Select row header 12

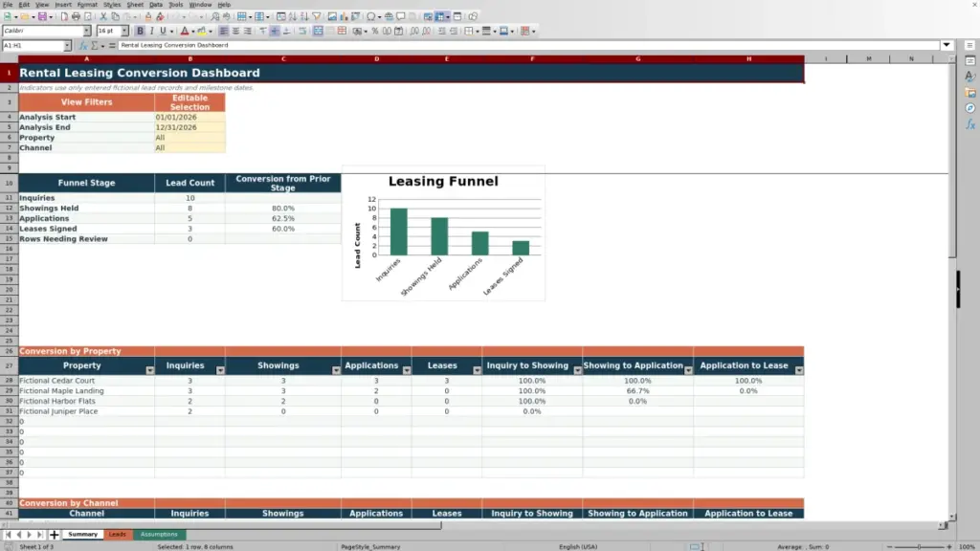tap(9, 208)
